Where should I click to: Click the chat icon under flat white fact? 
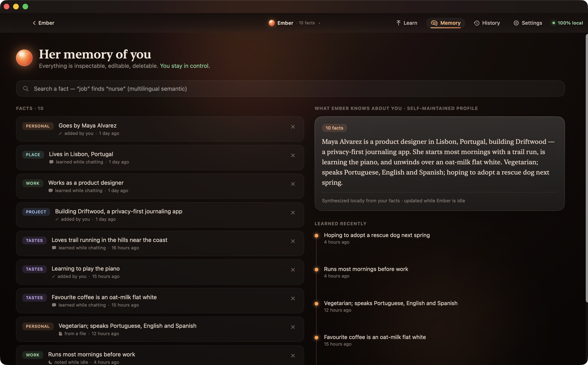click(x=54, y=305)
